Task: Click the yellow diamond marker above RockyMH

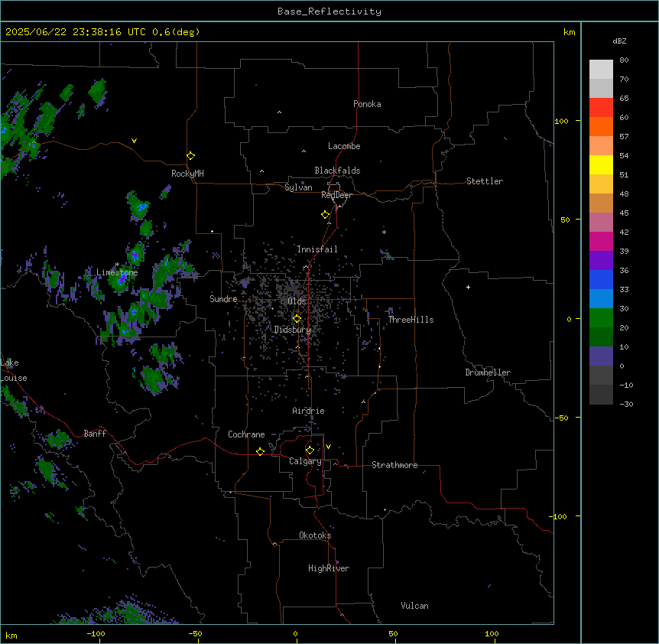Action: pyautogui.click(x=190, y=156)
